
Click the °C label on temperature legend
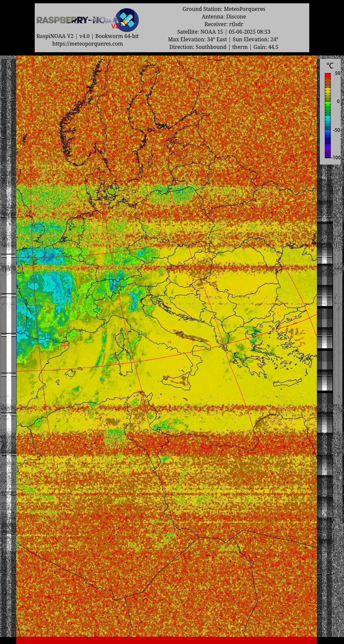[x=330, y=65]
